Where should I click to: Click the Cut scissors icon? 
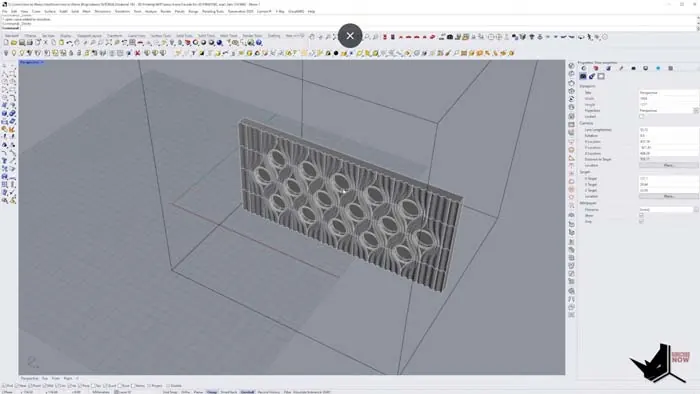click(x=45, y=42)
